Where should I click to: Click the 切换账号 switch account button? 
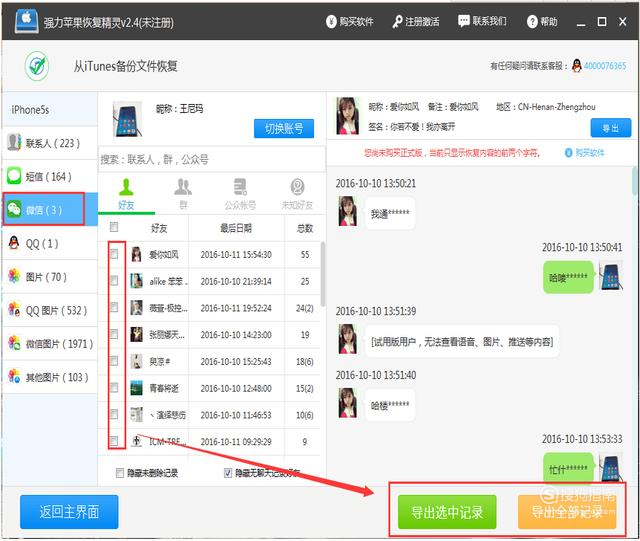tap(284, 129)
